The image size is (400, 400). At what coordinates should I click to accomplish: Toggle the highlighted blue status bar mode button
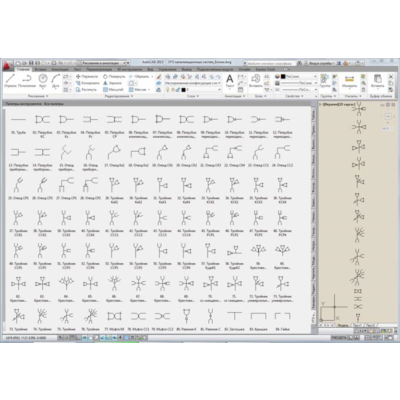pyautogui.click(x=127, y=338)
